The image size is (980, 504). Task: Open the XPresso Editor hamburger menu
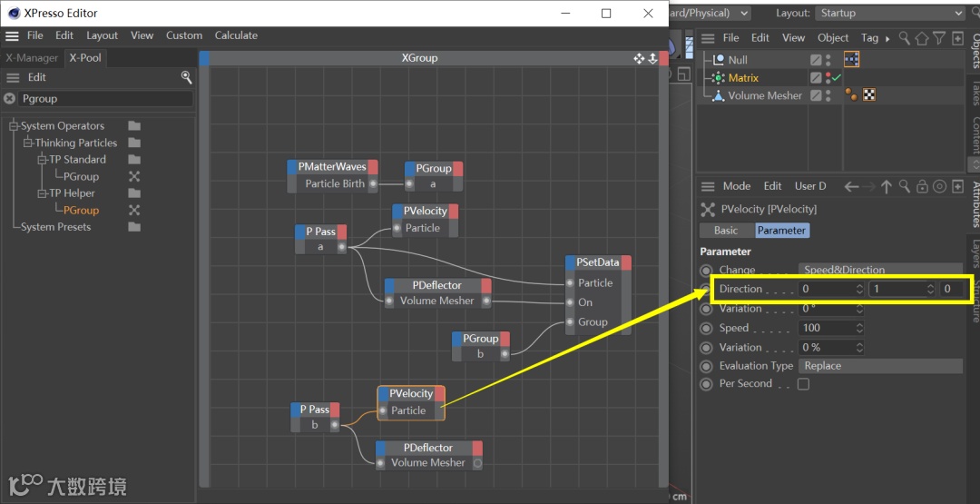coord(12,35)
